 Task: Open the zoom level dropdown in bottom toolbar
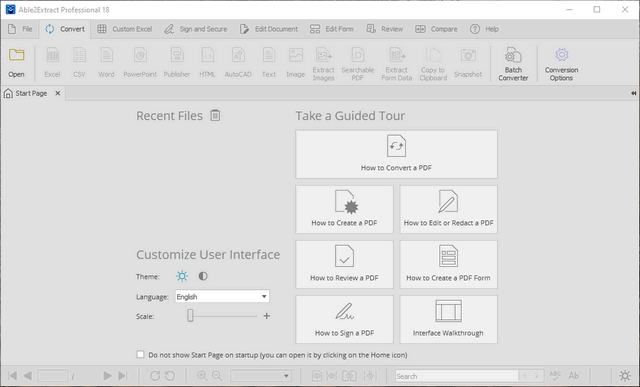coord(261,376)
